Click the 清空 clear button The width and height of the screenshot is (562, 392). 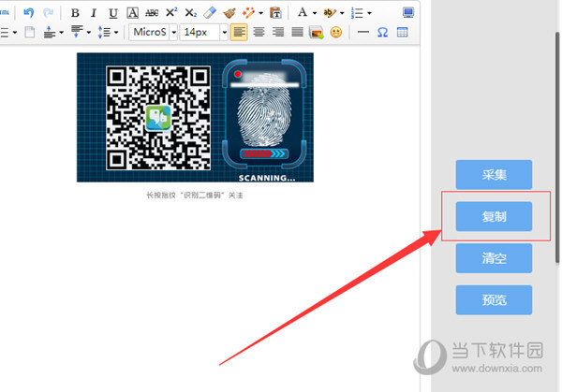click(494, 258)
